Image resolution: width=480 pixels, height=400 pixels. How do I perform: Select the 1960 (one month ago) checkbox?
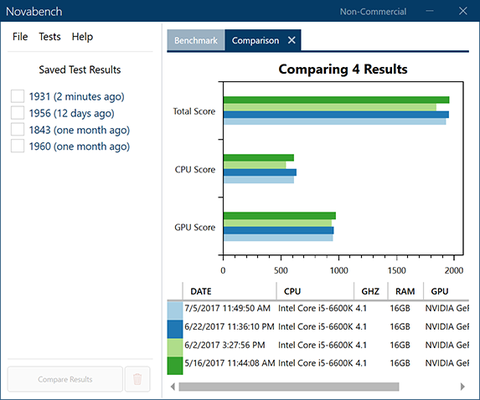[17, 146]
